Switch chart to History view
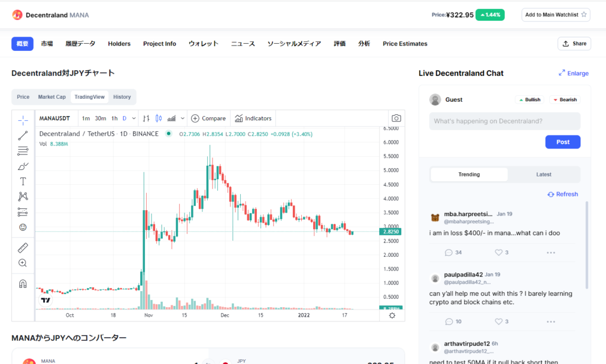This screenshot has height=364, width=606. point(122,97)
